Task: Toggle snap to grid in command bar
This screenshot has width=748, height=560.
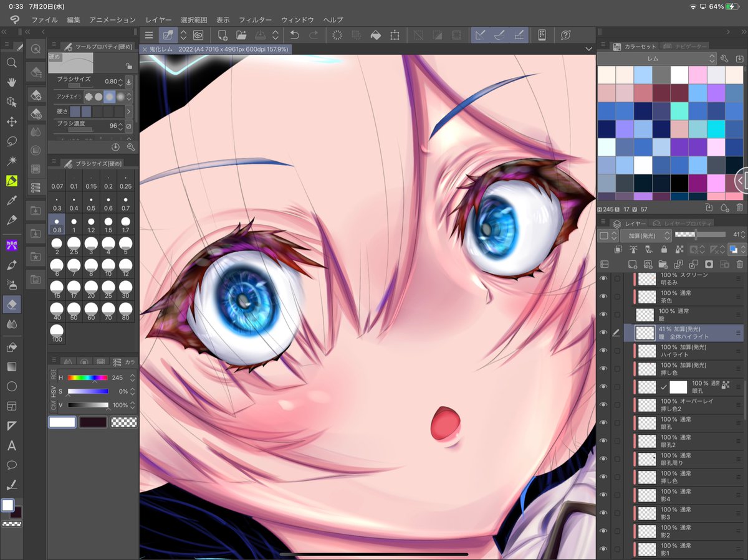Action: (x=518, y=36)
